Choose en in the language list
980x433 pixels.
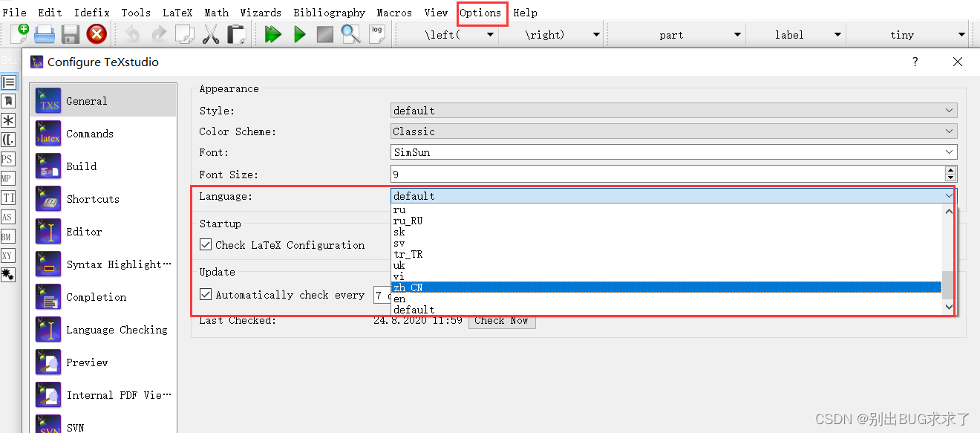(x=667, y=299)
